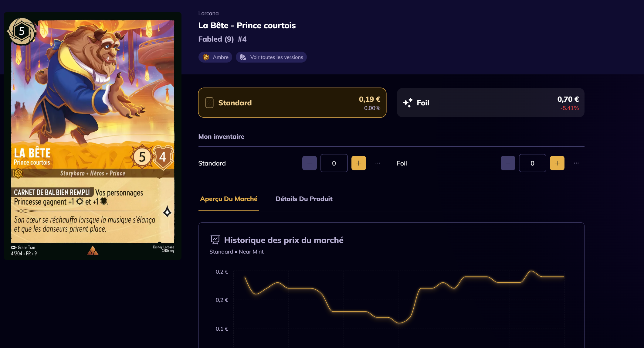Increase Standard inventory quantity

tap(359, 163)
